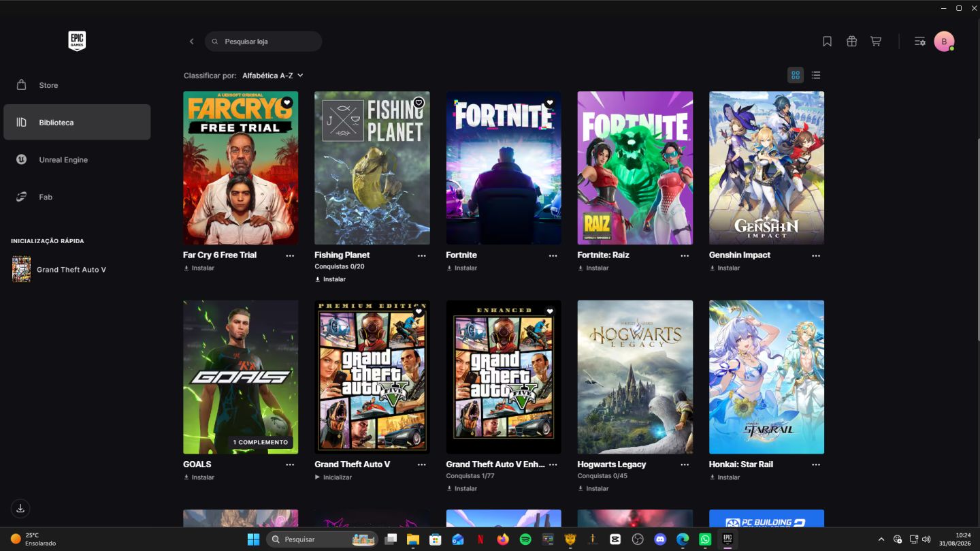Open the wishlist bookmark icon
Image resolution: width=980 pixels, height=551 pixels.
827,42
